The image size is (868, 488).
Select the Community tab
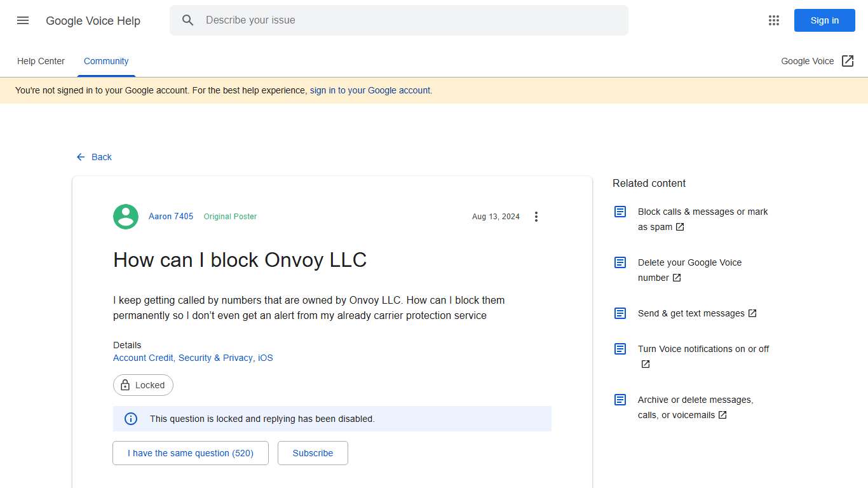[105, 60]
